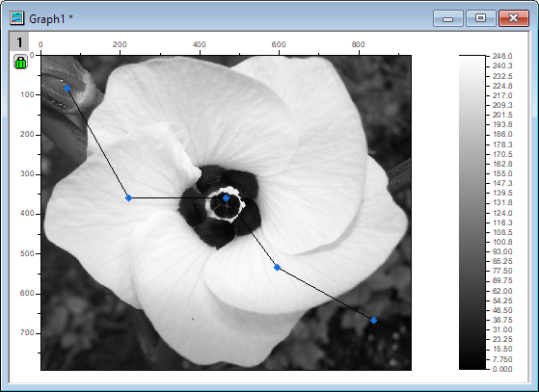Screen dimensions: 539x392
Task: Click color scale label 0.000
Action: click(502, 369)
